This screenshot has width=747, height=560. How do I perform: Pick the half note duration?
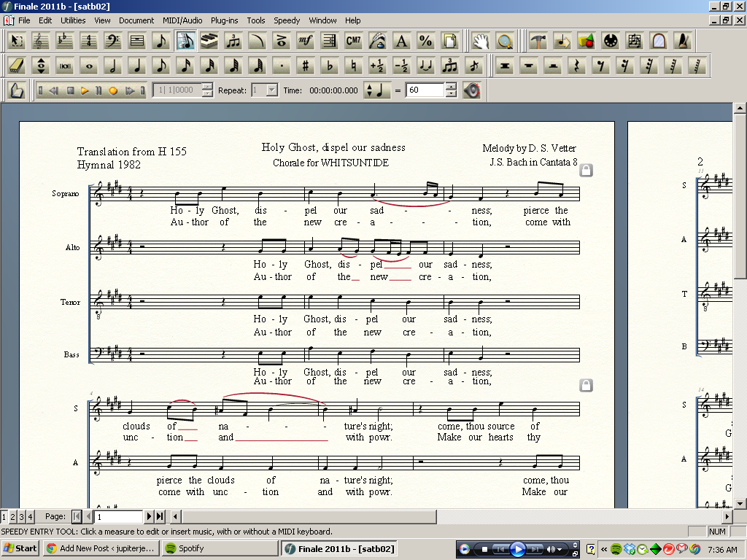click(x=113, y=66)
